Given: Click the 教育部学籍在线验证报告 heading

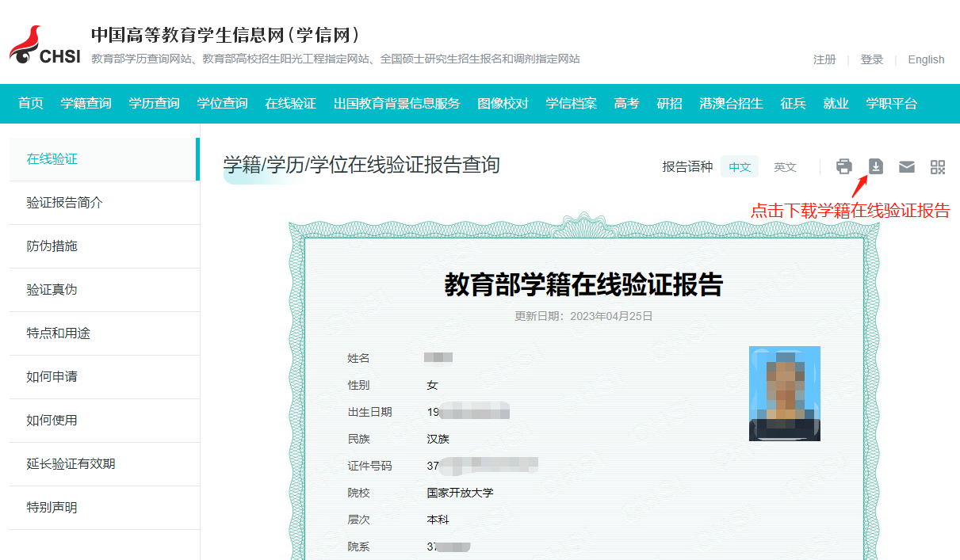Looking at the screenshot, I should [583, 284].
